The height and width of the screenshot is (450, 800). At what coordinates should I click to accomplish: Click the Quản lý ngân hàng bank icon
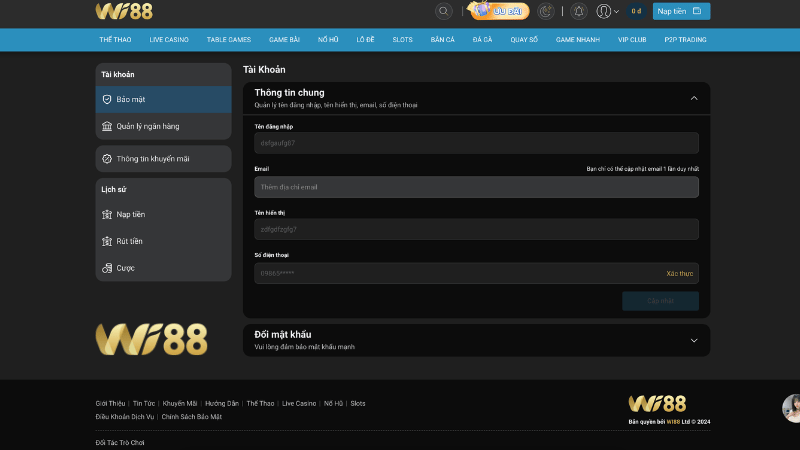click(x=107, y=126)
